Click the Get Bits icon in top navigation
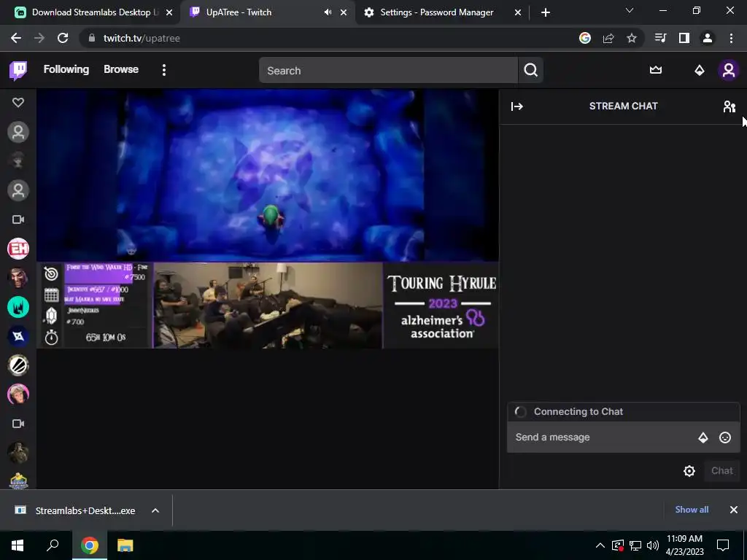The width and height of the screenshot is (747, 560). click(700, 71)
